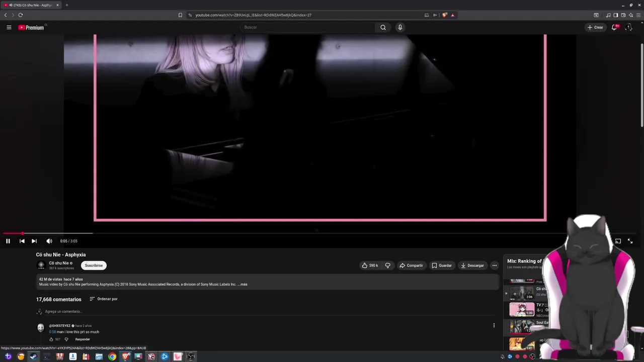Dislike the @GHXSTEYEZ comment
Screen dimensions: 644x362
pos(66,339)
